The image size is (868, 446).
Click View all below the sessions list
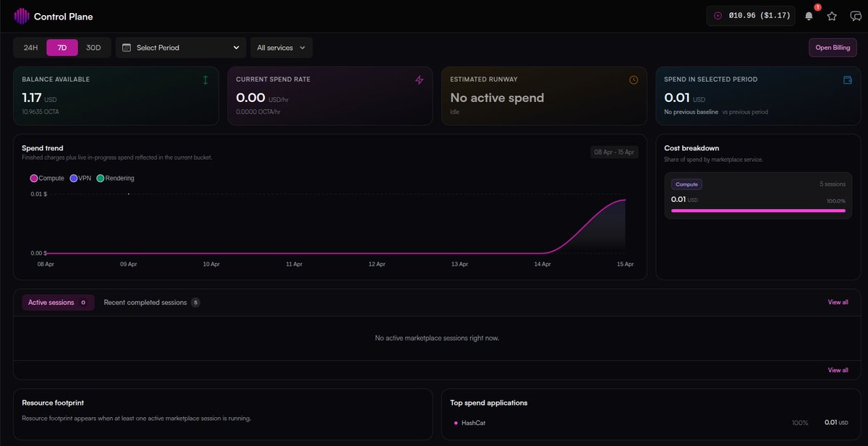[838, 370]
